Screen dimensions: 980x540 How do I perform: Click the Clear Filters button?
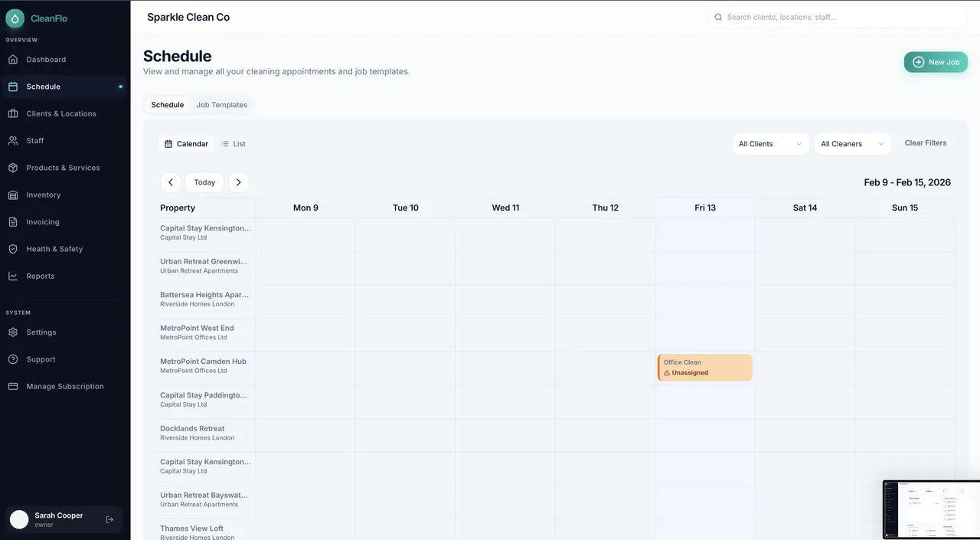(925, 143)
